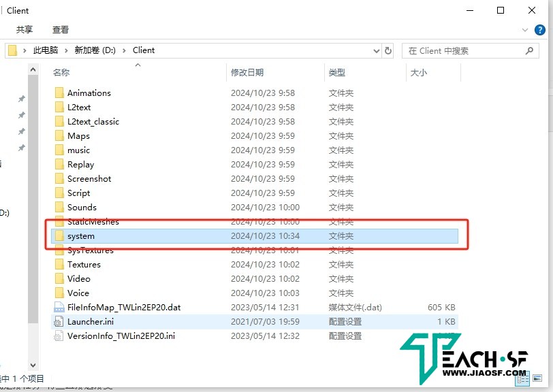Sort by 大小 column header
The width and height of the screenshot is (553, 392).
point(419,73)
